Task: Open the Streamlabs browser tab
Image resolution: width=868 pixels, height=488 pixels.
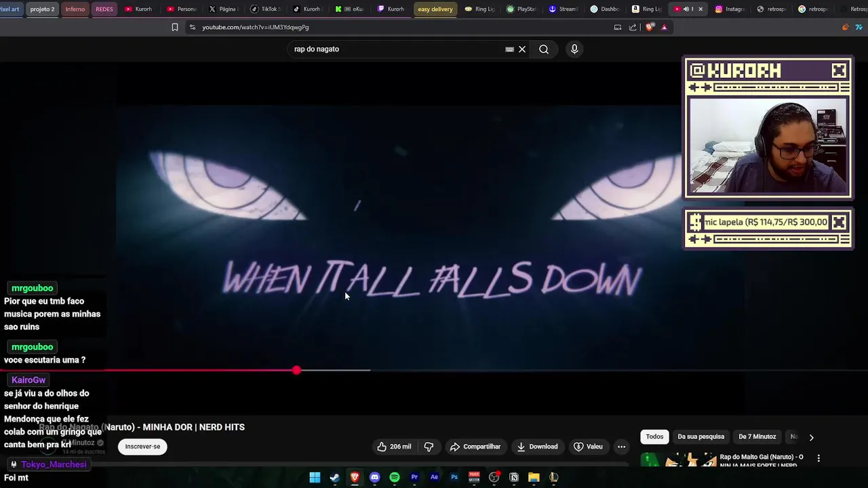Action: (x=563, y=9)
